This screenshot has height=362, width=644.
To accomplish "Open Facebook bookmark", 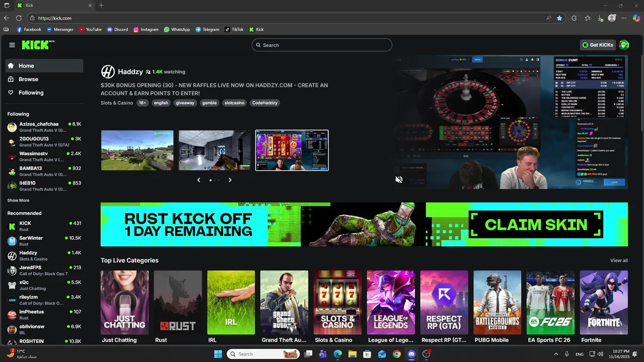I will (29, 30).
